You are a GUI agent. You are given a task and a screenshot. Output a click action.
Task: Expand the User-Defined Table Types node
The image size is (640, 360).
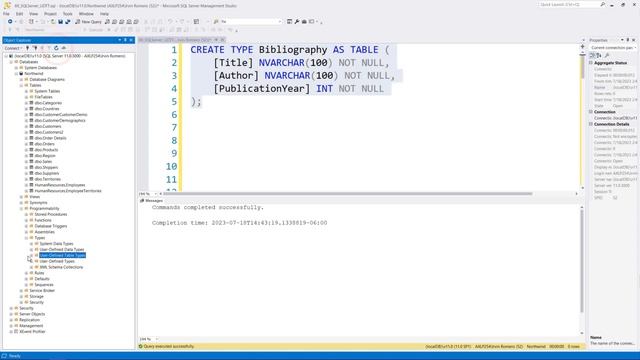pos(31,256)
